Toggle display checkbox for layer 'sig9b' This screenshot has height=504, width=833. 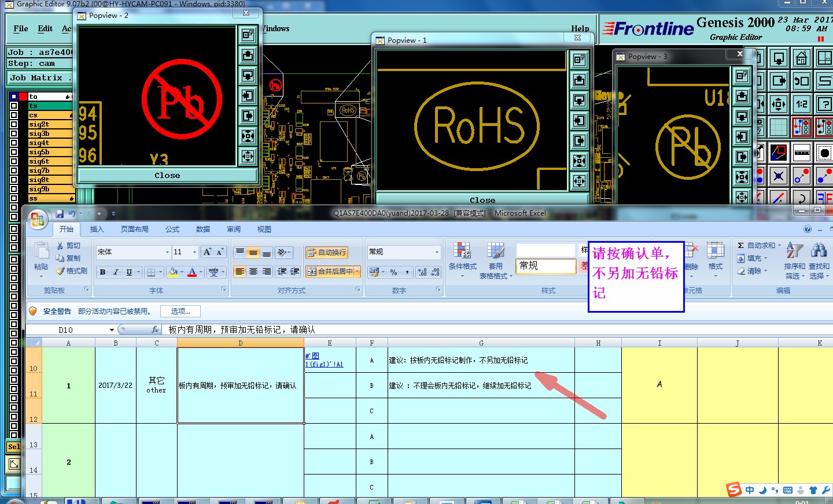click(14, 189)
